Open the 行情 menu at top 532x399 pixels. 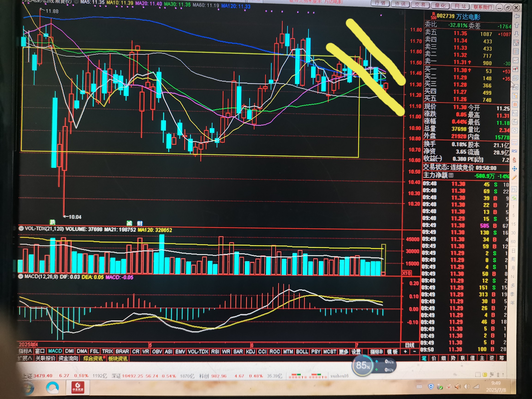pyautogui.click(x=380, y=3)
